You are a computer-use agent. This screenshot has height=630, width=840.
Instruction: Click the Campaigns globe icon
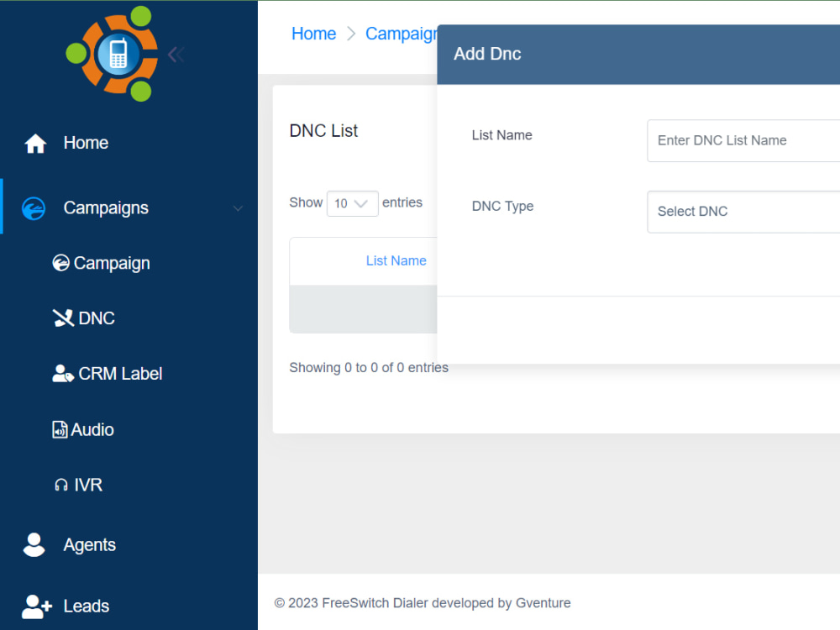(34, 208)
